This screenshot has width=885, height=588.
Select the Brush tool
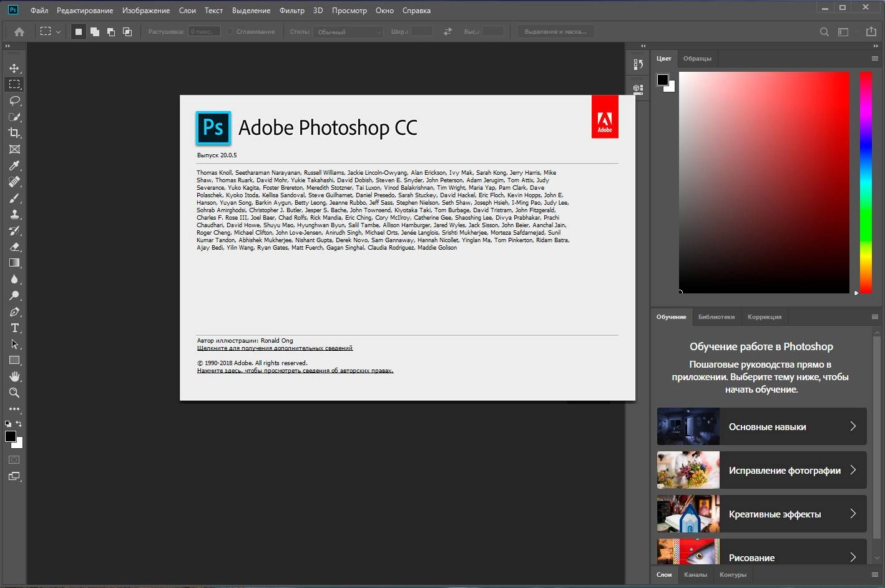14,198
